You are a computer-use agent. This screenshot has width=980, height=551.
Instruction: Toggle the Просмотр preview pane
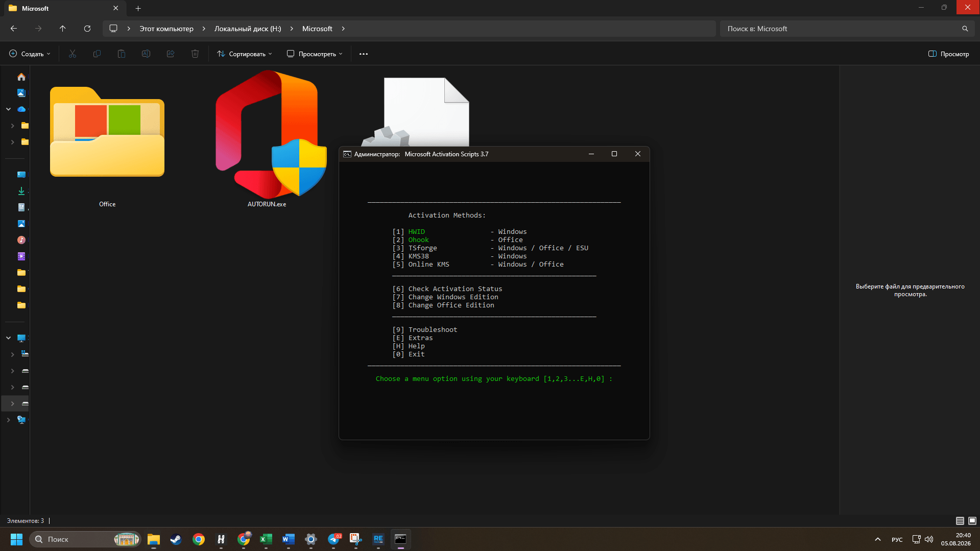[x=948, y=54]
